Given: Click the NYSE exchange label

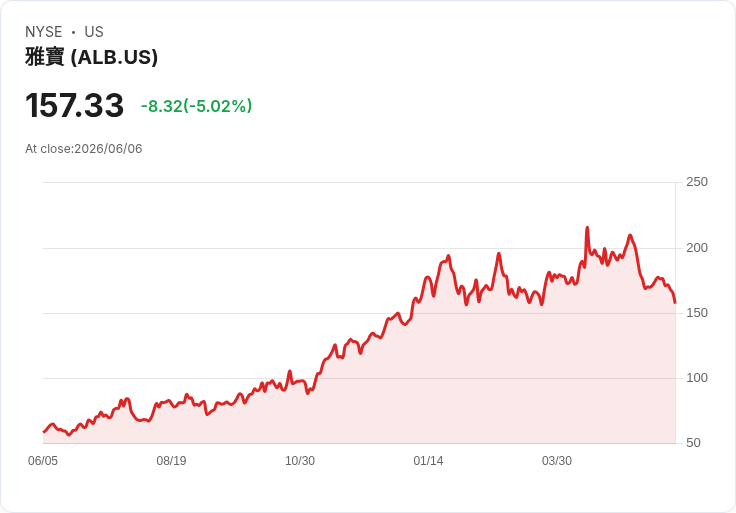Looking at the screenshot, I should coord(44,32).
